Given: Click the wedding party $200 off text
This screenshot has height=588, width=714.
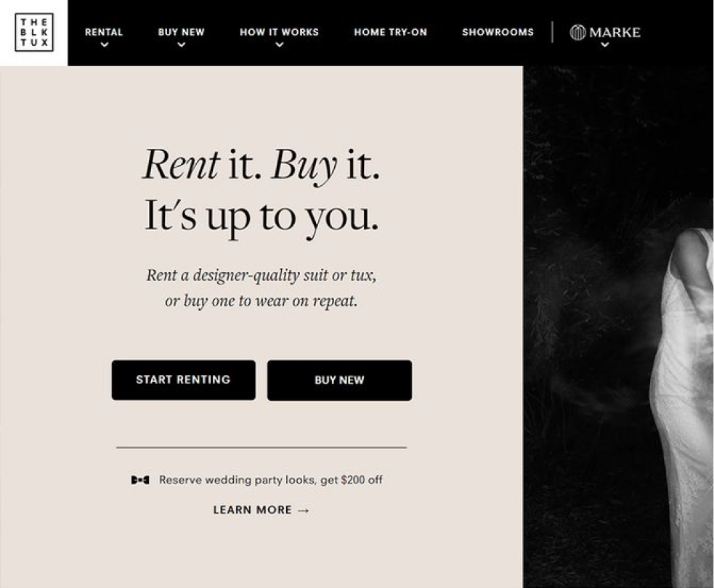Looking at the screenshot, I should tap(270, 480).
